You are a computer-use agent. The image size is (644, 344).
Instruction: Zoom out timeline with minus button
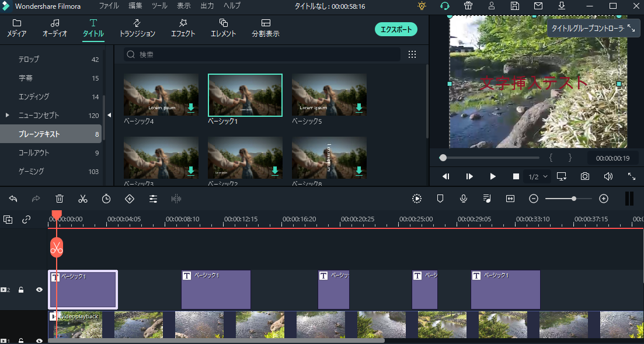coord(534,199)
